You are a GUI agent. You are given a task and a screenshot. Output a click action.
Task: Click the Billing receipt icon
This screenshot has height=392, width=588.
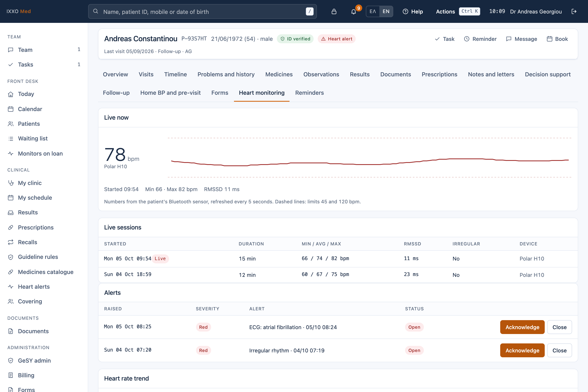[10, 375]
